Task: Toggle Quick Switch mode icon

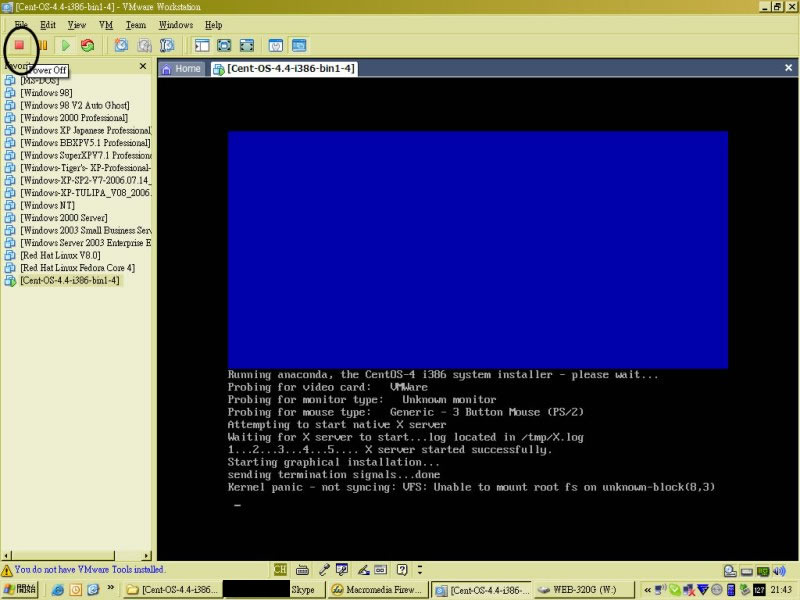Action: 246,45
